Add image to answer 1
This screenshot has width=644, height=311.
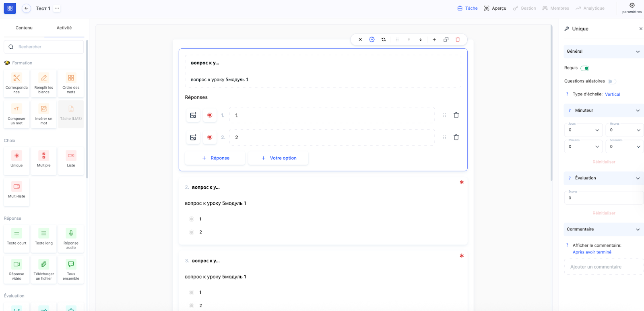[x=193, y=115]
